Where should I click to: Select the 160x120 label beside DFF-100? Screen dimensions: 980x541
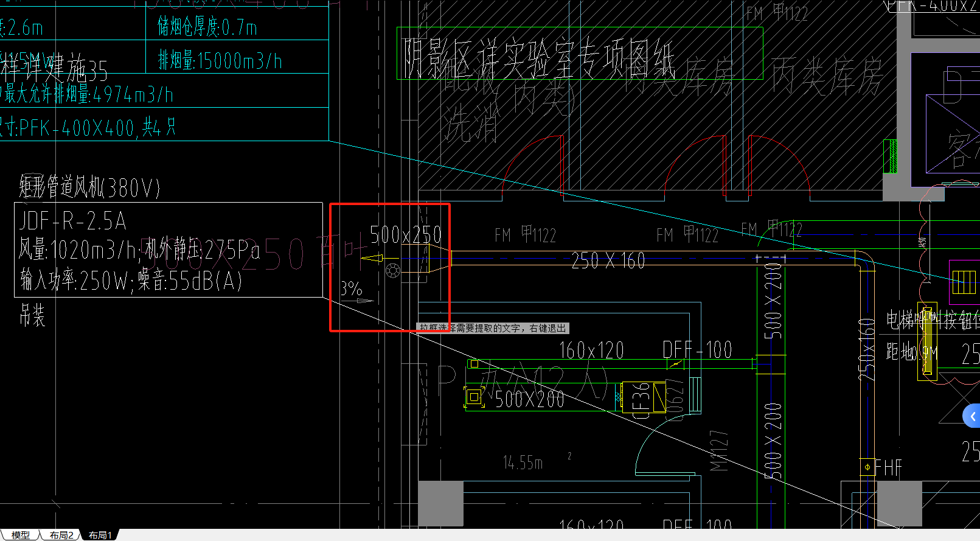592,351
